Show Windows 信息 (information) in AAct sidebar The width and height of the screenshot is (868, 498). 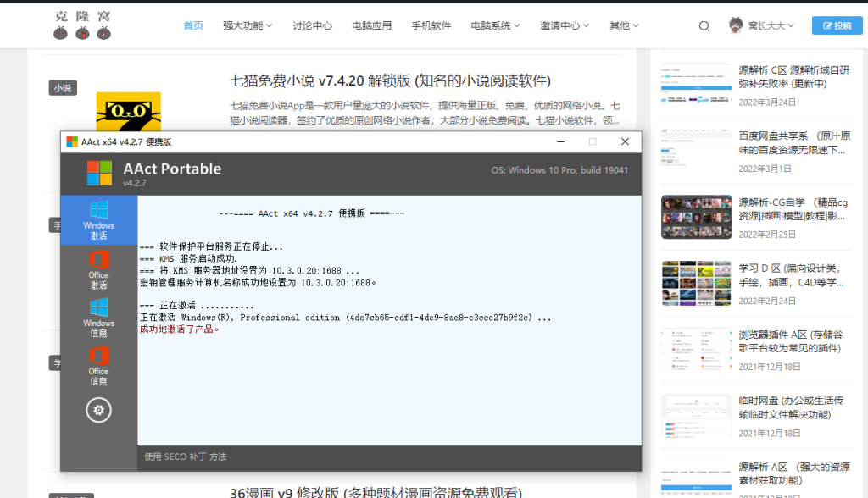pos(98,318)
